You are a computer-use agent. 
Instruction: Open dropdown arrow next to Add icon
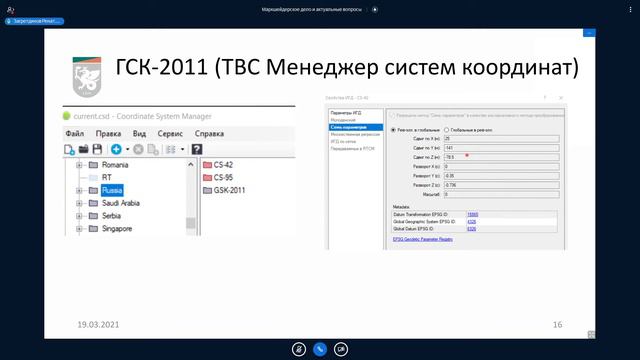coord(127,149)
